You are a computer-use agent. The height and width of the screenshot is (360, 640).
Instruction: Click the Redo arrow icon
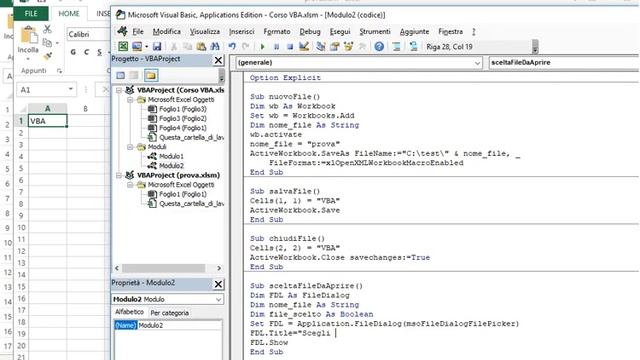click(245, 47)
